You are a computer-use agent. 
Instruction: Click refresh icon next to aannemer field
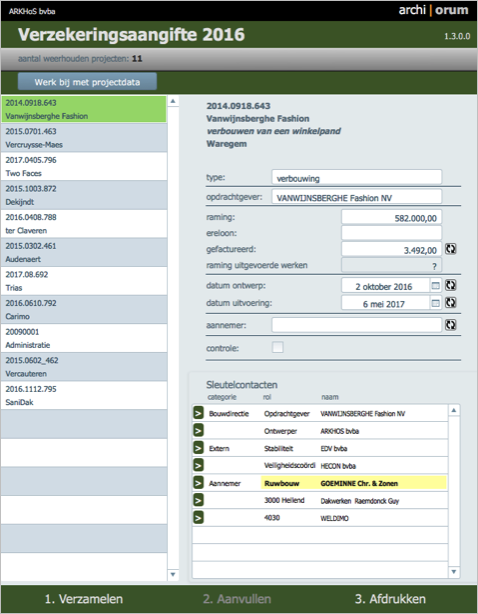click(451, 325)
